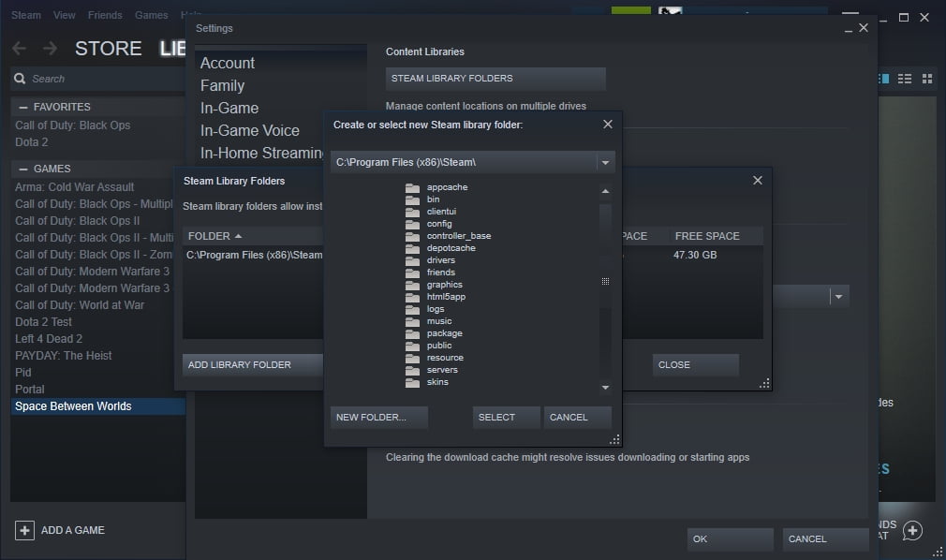946x560 pixels.
Task: Select the logs folder icon
Action: (x=413, y=309)
